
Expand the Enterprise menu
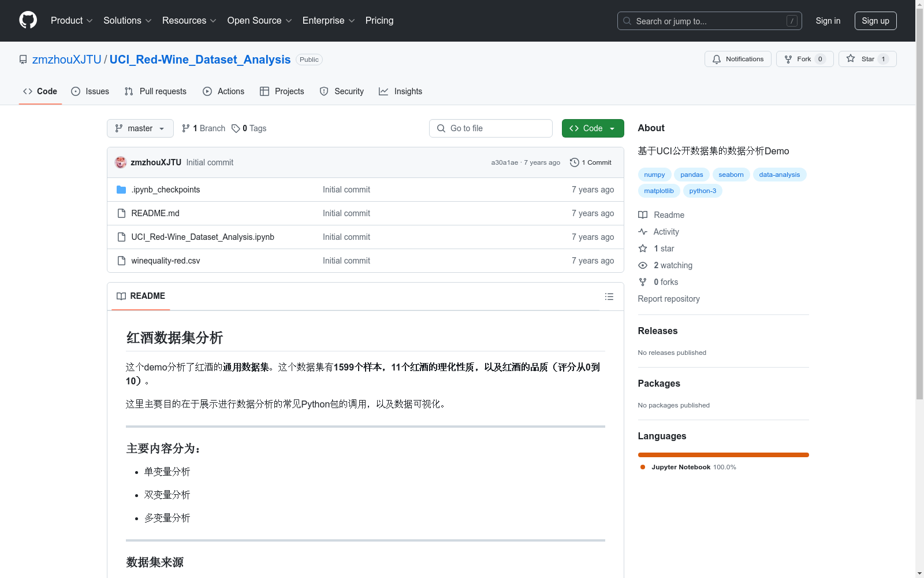click(329, 20)
